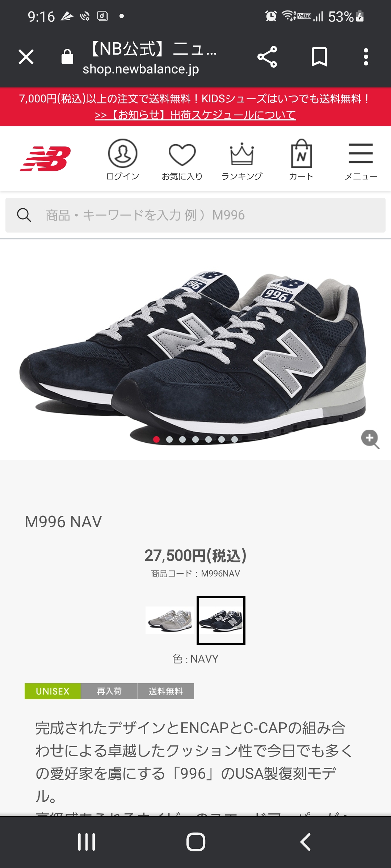Select the navy shoe color thumbnail
The height and width of the screenshot is (868, 391).
(x=221, y=620)
